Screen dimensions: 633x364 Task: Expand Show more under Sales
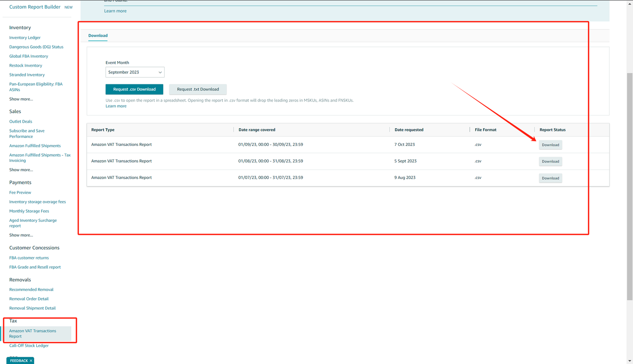(x=21, y=170)
